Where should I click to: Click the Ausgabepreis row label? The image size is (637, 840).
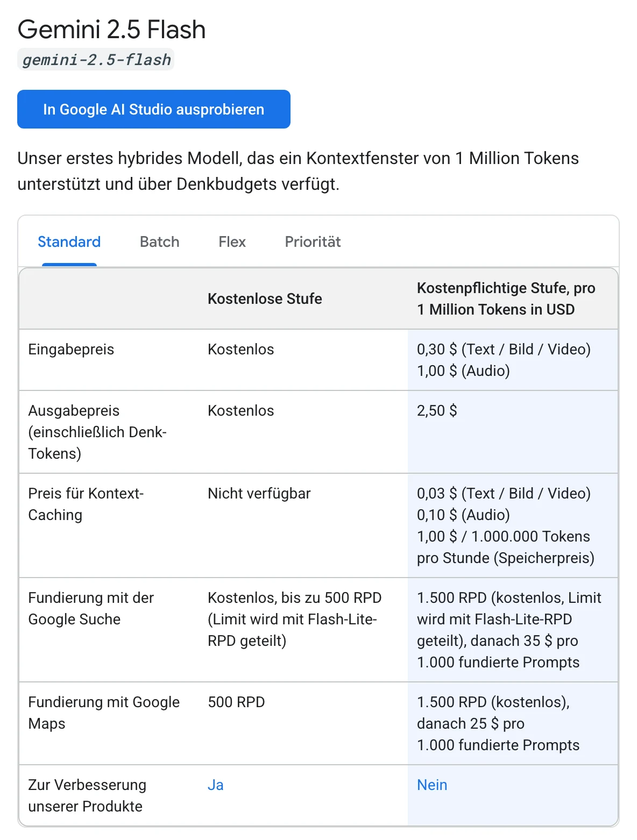click(97, 432)
